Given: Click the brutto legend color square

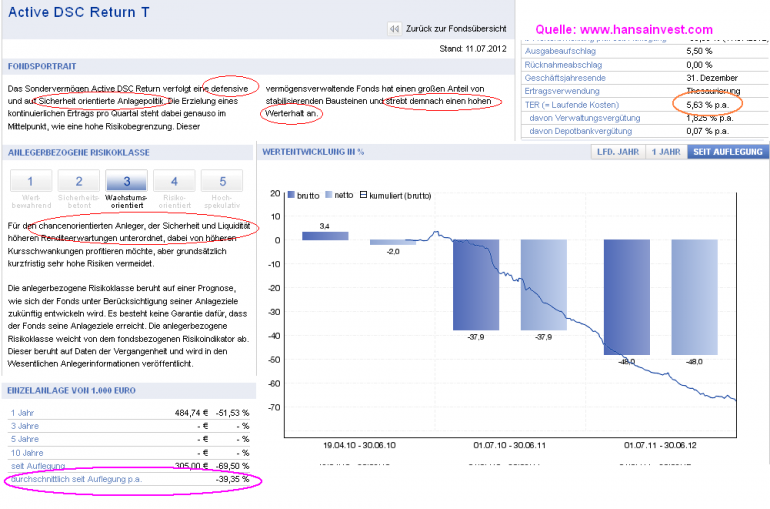Looking at the screenshot, I should click(291, 195).
